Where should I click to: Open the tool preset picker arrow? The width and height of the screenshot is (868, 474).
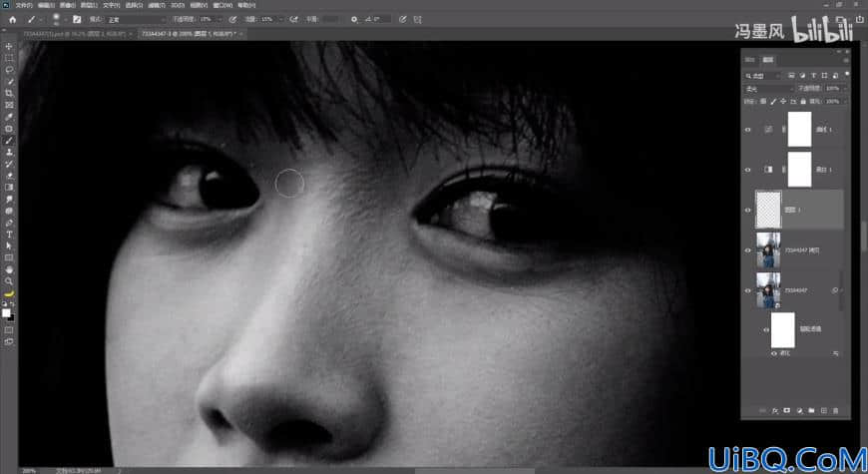click(40, 19)
